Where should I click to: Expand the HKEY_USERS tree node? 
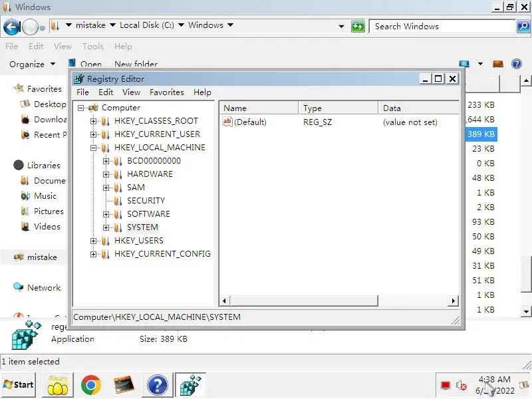pos(93,241)
